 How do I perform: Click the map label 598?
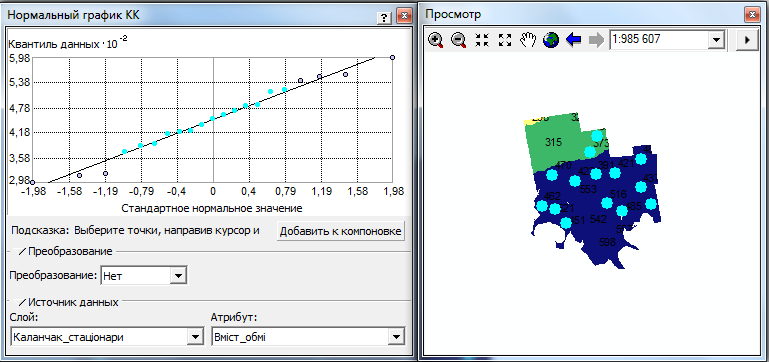click(x=607, y=242)
